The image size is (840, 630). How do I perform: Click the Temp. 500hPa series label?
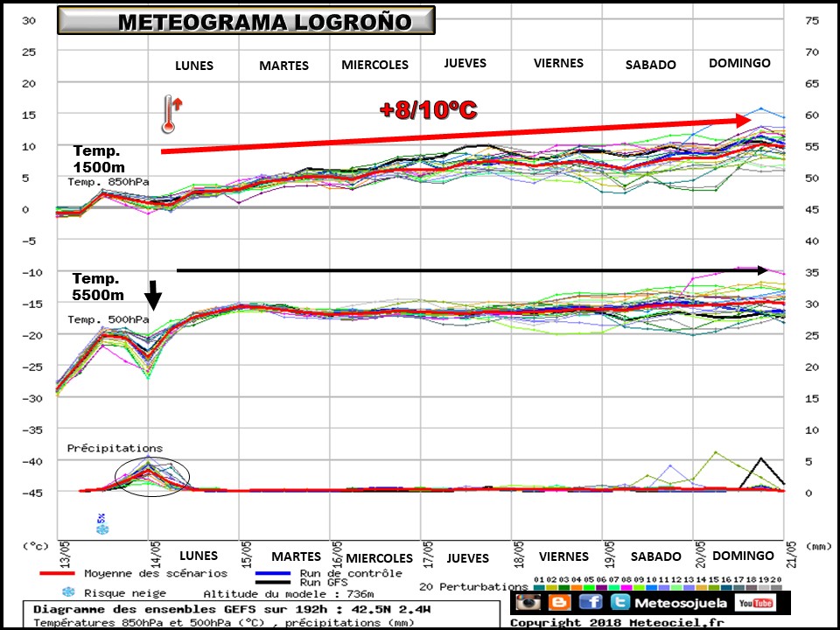click(x=108, y=319)
